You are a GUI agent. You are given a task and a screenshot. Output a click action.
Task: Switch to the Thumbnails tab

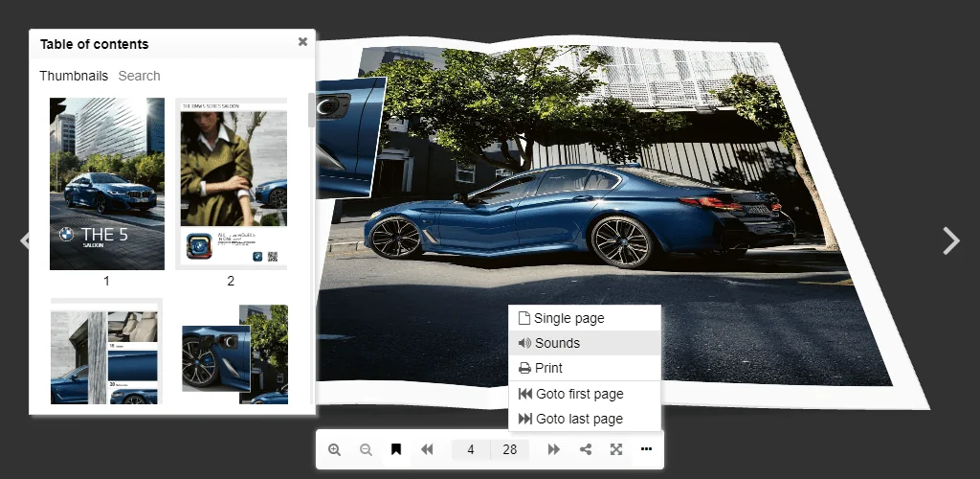pyautogui.click(x=74, y=76)
